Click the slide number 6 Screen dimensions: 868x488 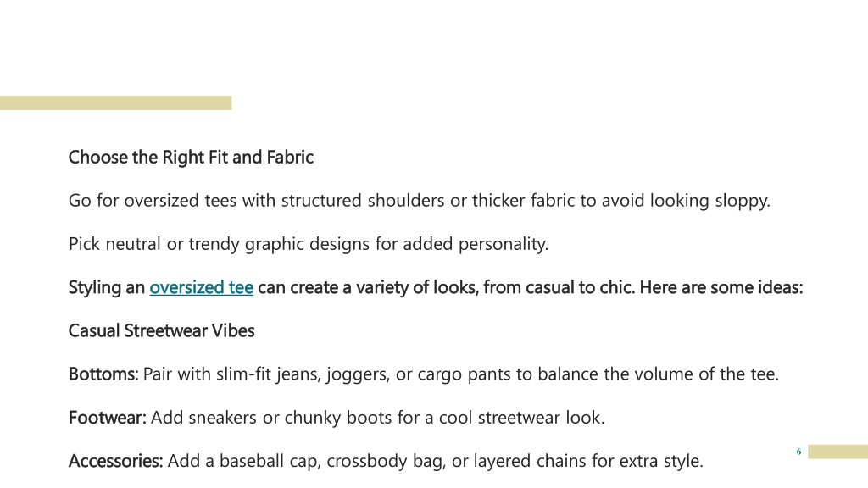pyautogui.click(x=798, y=452)
